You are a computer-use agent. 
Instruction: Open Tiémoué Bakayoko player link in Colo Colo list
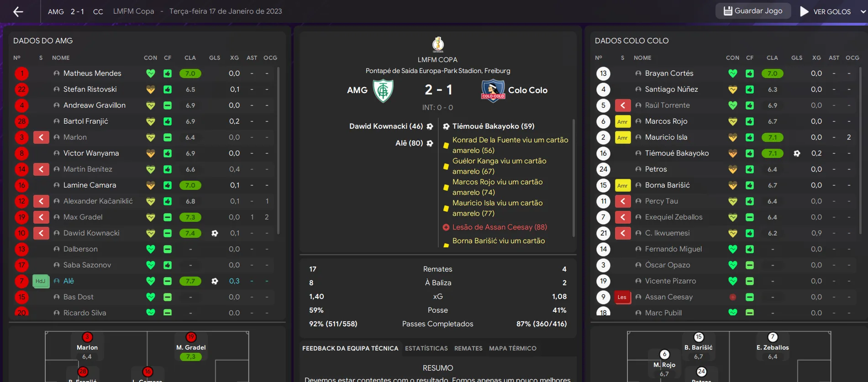pyautogui.click(x=677, y=153)
